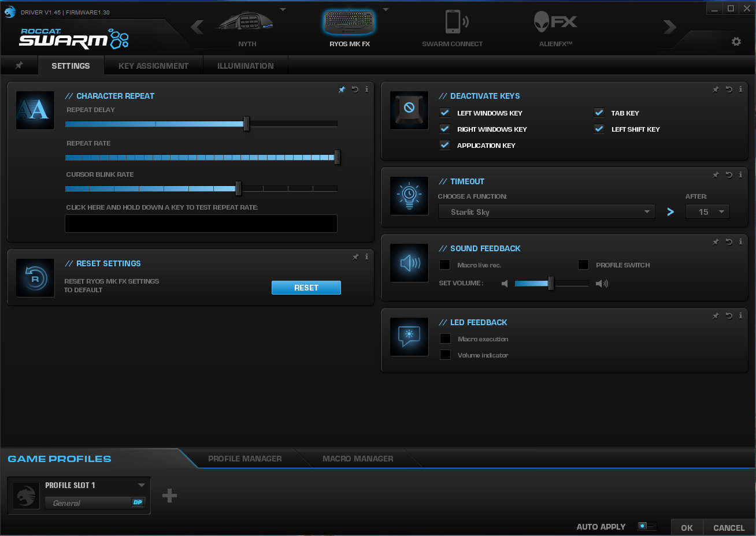The height and width of the screenshot is (536, 756).
Task: Reset Character Repeat panel to defaults
Action: tap(355, 90)
